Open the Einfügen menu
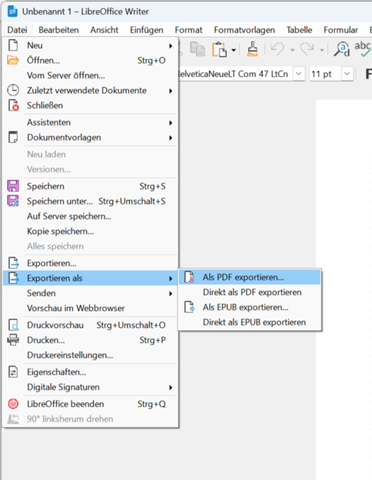Viewport: 372px width, 480px height. point(146,30)
